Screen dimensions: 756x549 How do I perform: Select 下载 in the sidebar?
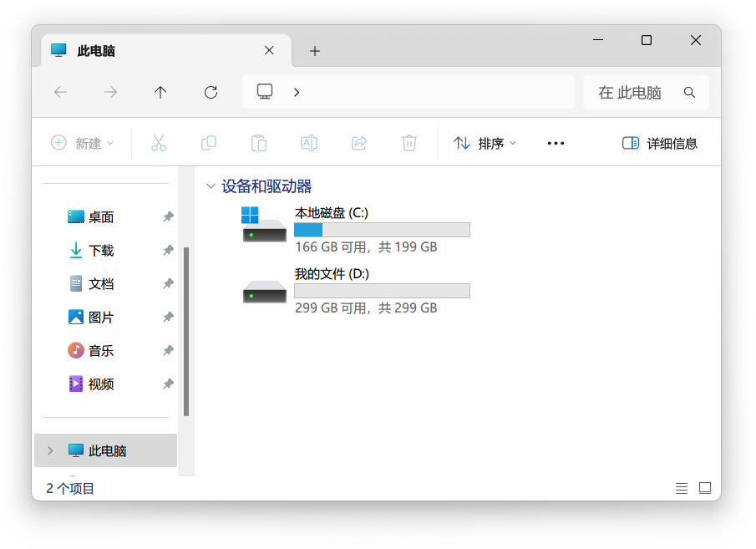(x=101, y=251)
